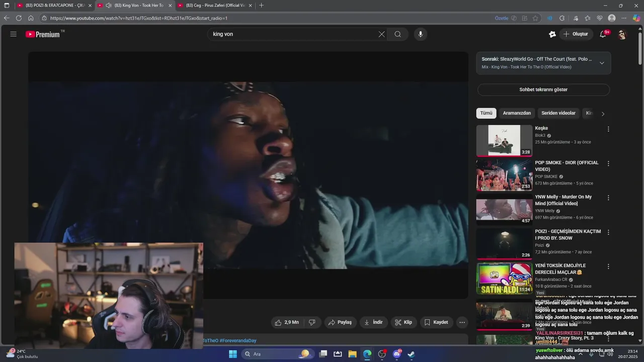Open options for POIZI GEÇMİŞİMDEN KAÇTIM

[x=608, y=232]
